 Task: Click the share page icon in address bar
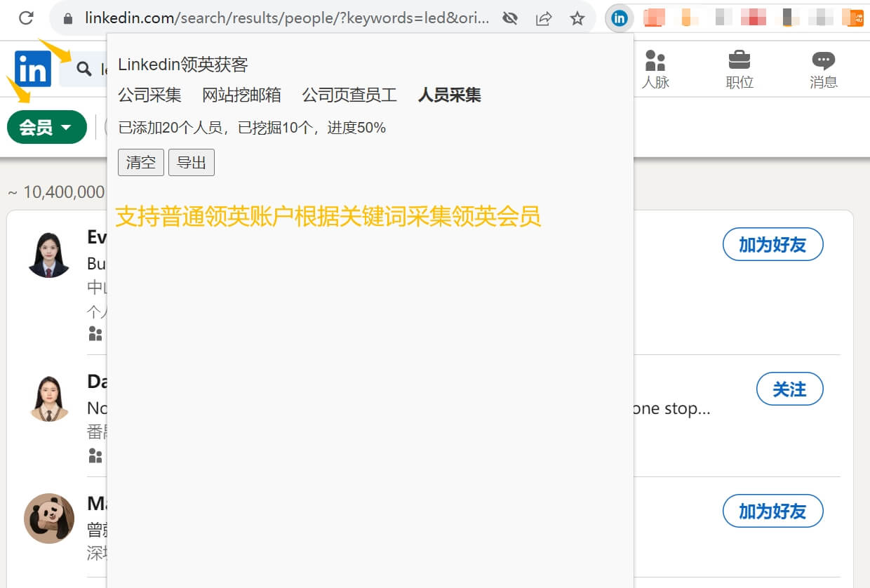[544, 18]
